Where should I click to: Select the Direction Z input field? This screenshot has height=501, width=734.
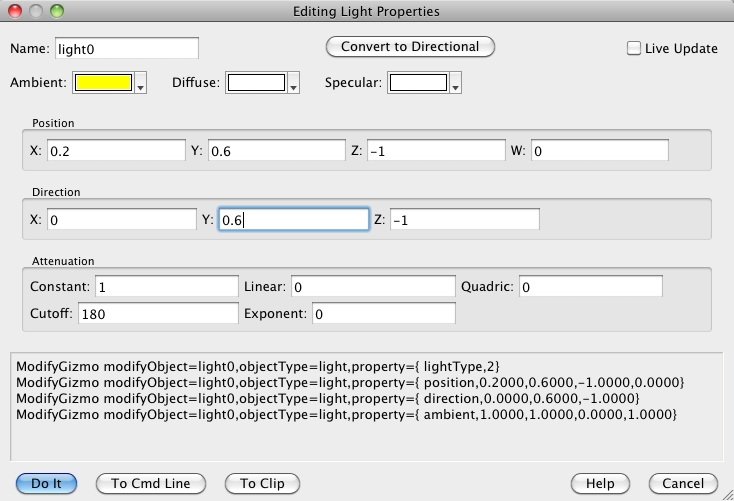[464, 219]
